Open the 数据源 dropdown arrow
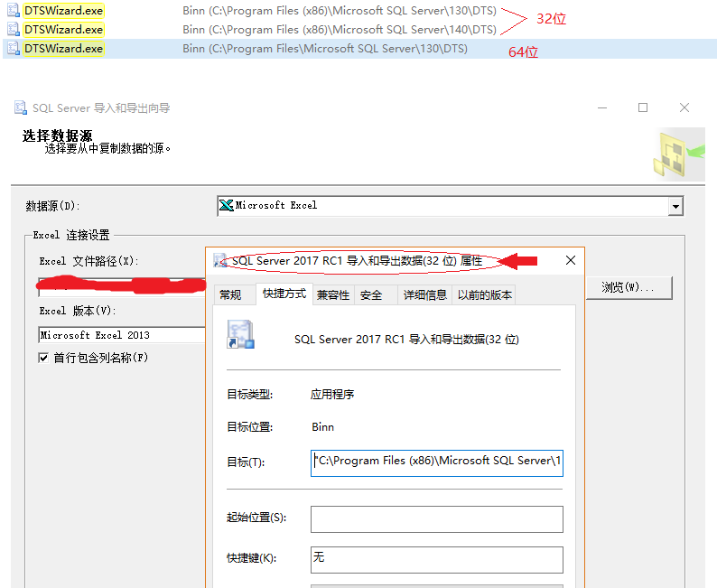 pyautogui.click(x=675, y=206)
